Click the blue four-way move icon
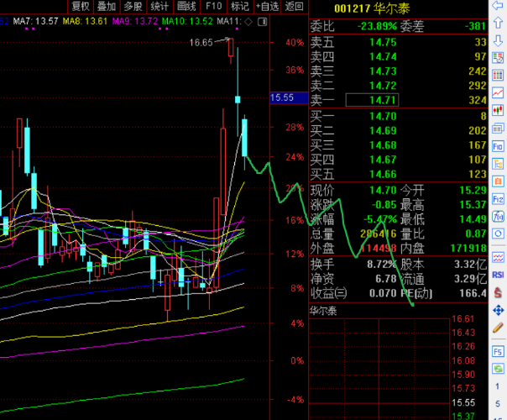The height and width of the screenshot is (420, 507). (x=498, y=310)
